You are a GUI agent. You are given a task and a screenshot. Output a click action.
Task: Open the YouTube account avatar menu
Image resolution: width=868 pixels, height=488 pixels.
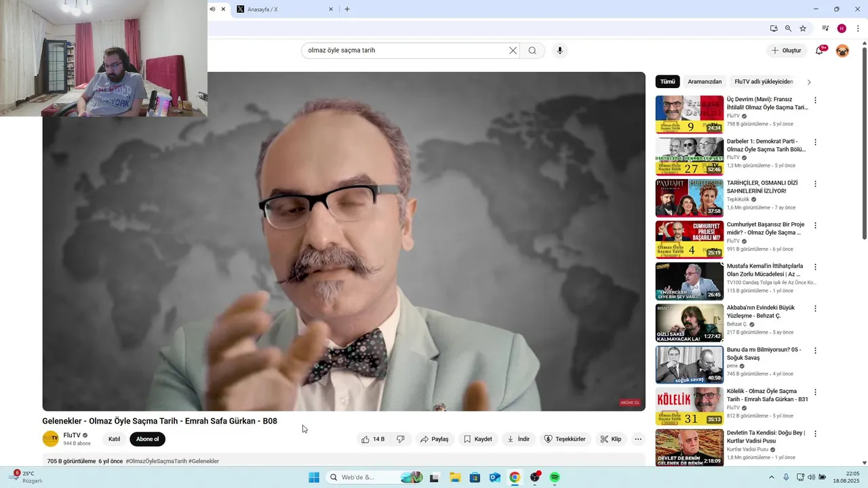click(842, 50)
